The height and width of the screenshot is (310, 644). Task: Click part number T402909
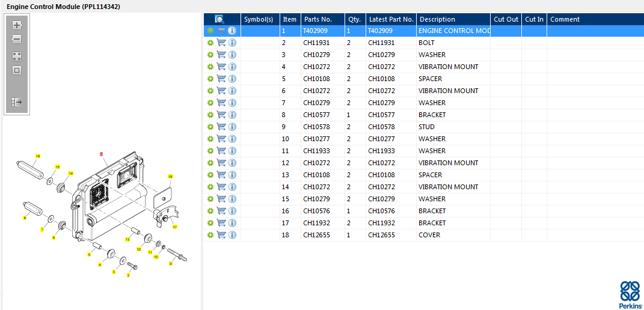(316, 31)
